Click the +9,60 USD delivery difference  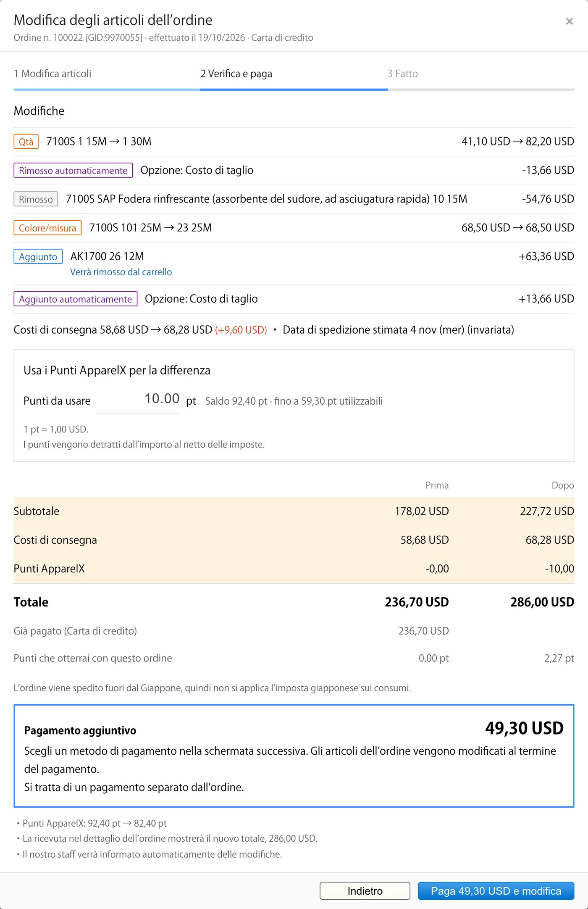[241, 330]
